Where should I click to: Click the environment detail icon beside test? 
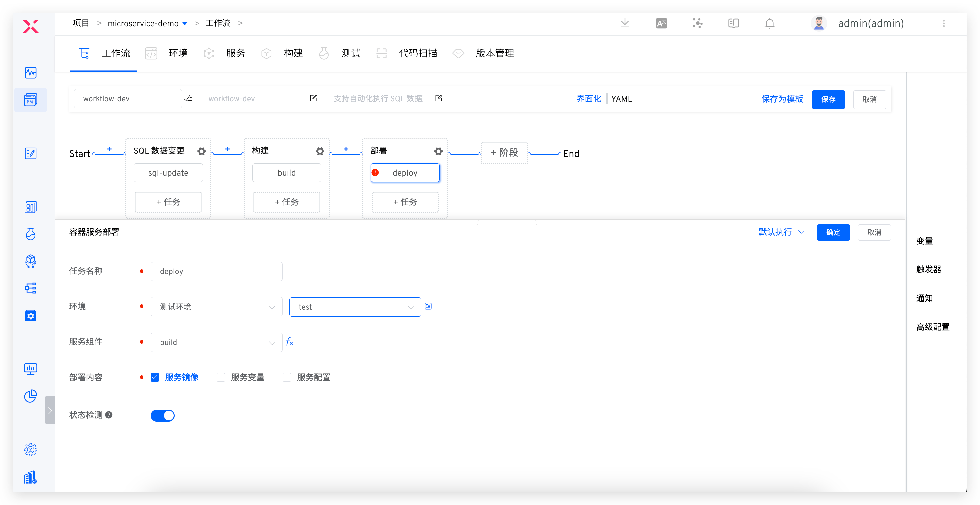pyautogui.click(x=428, y=306)
